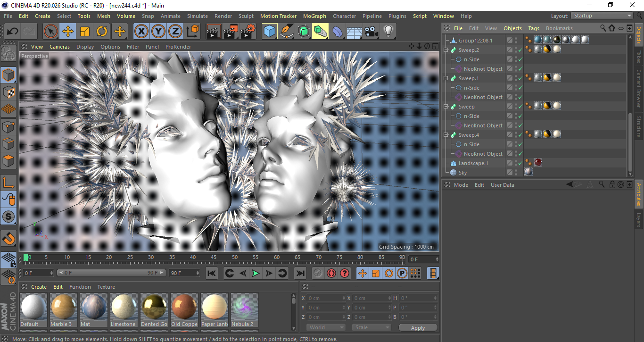Toggle X axis lock

click(141, 32)
